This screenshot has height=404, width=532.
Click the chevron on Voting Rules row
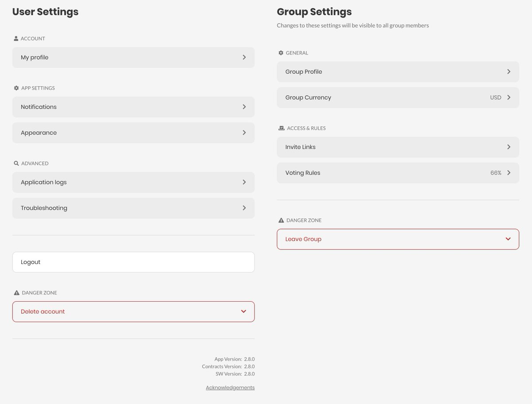tap(509, 173)
